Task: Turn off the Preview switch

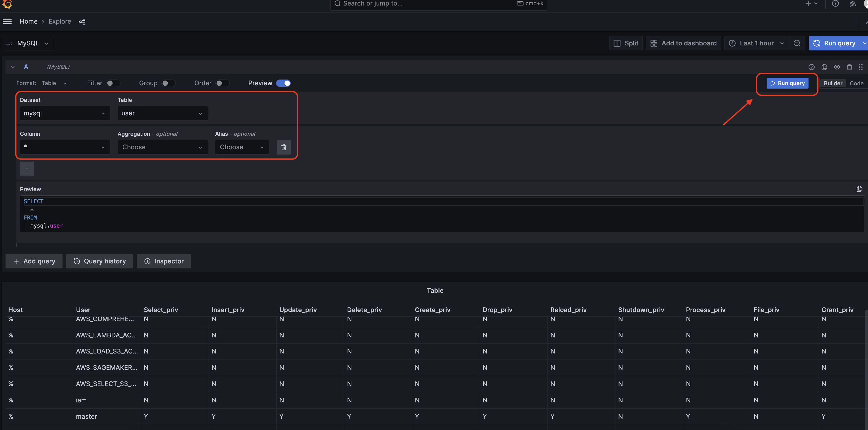Action: pyautogui.click(x=283, y=83)
